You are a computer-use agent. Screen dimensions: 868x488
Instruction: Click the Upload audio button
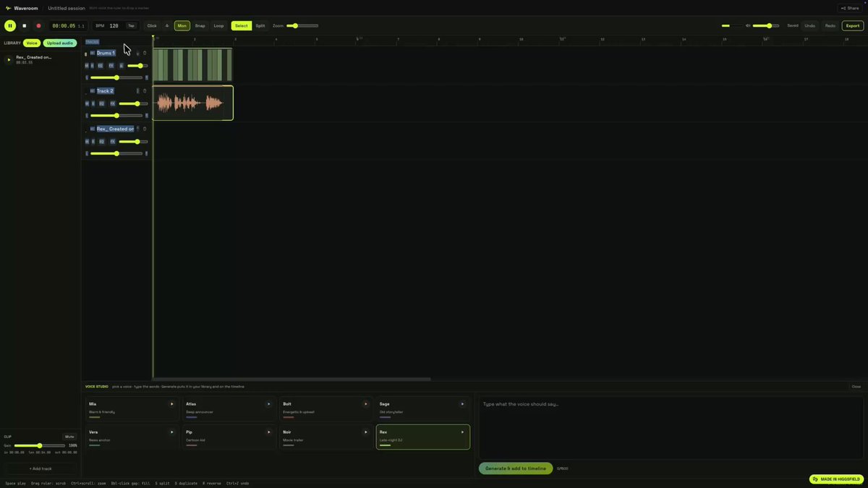pos(60,43)
